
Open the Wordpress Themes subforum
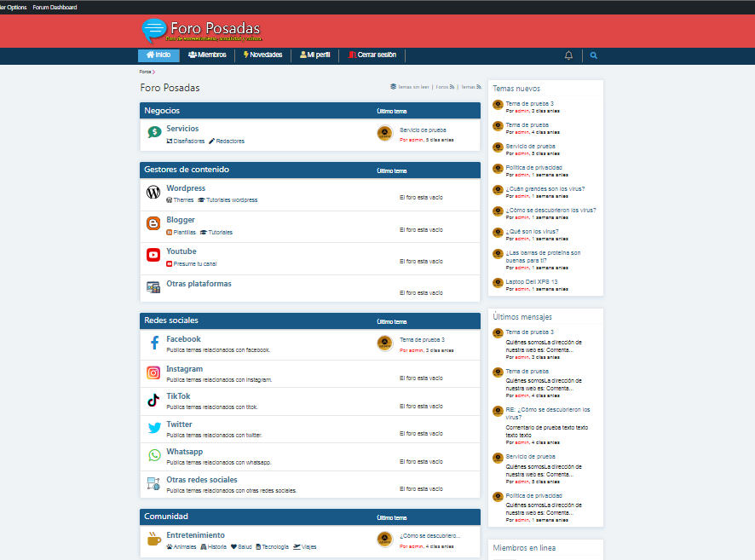tap(180, 199)
